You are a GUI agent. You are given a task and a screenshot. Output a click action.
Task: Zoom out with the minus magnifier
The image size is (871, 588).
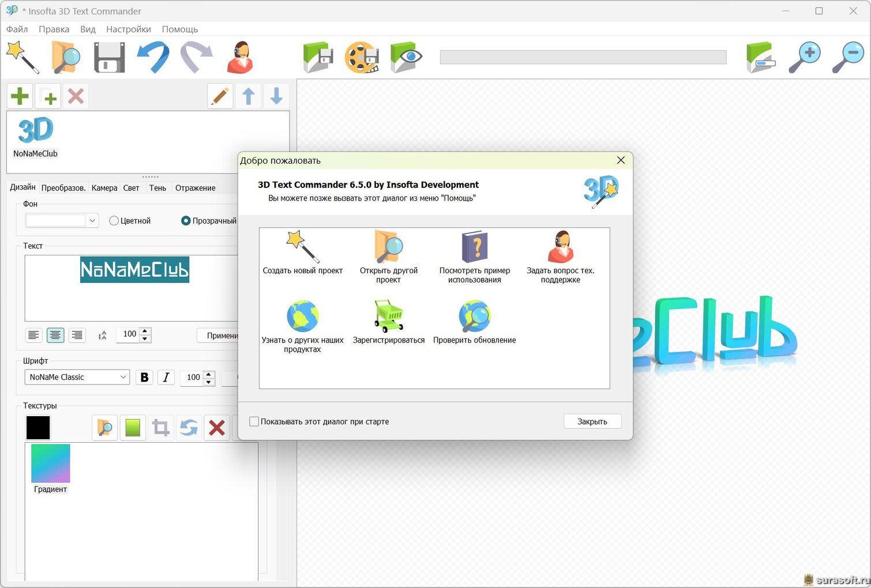pyautogui.click(x=849, y=57)
